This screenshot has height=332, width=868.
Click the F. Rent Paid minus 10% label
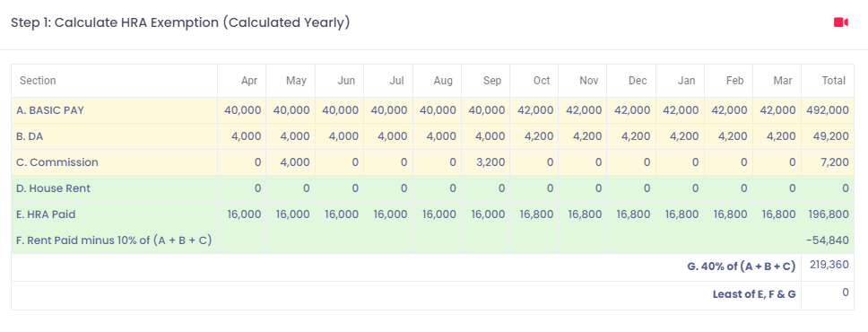tap(114, 240)
